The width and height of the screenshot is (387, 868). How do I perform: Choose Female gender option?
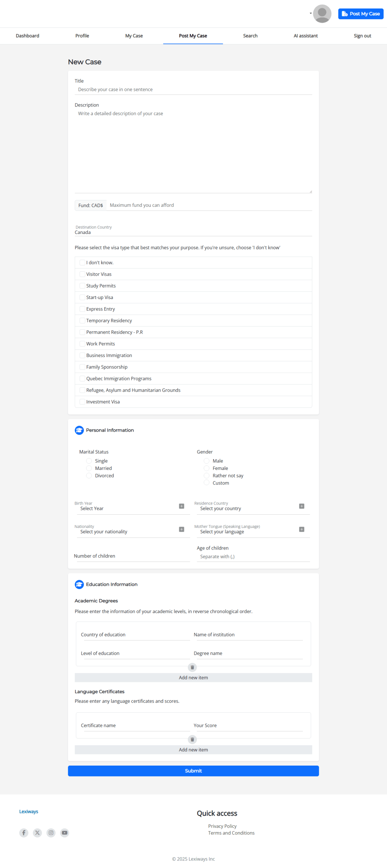(206, 468)
